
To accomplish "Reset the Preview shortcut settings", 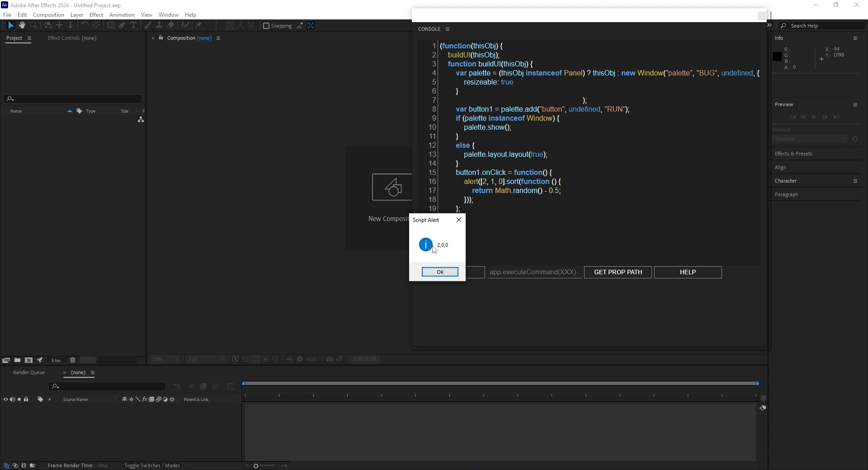I will pos(855,139).
